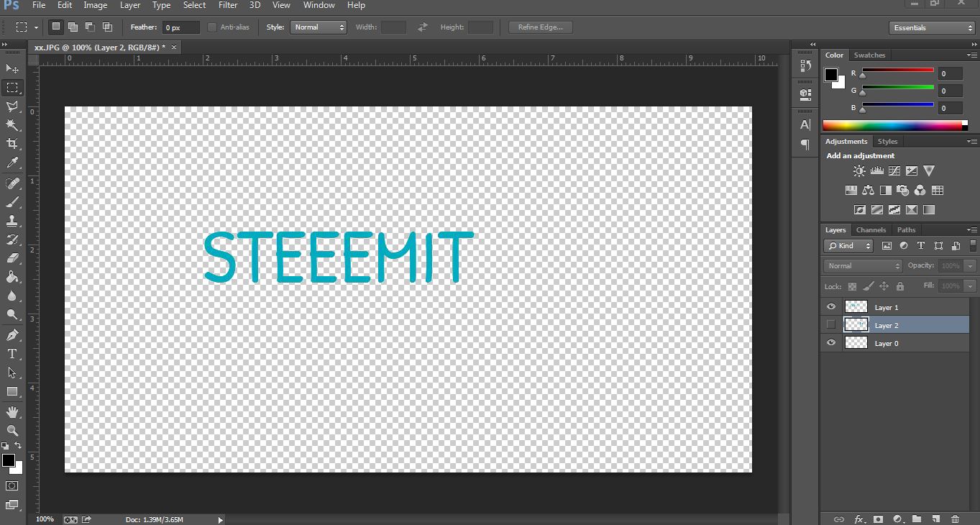980x525 pixels.
Task: Open foreground color swatch in Color panel
Action: click(x=831, y=75)
